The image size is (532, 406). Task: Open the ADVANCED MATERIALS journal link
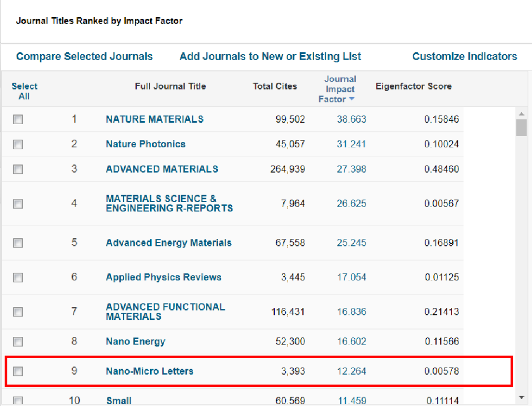click(162, 169)
